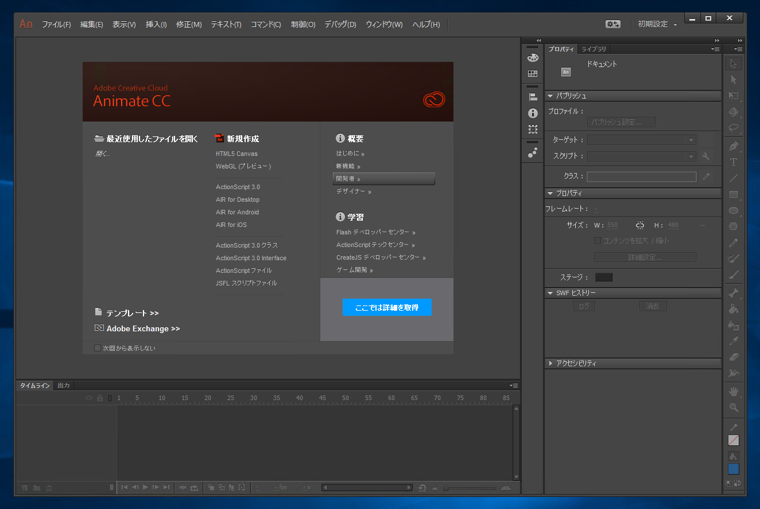Select the Eraser tool
The height and width of the screenshot is (509, 760).
coord(733,357)
